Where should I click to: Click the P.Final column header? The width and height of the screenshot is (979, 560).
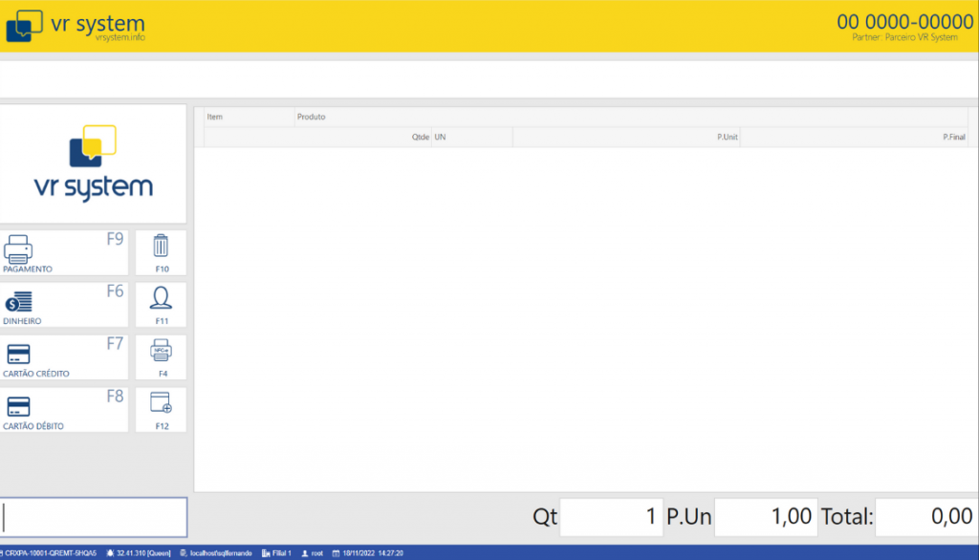953,138
